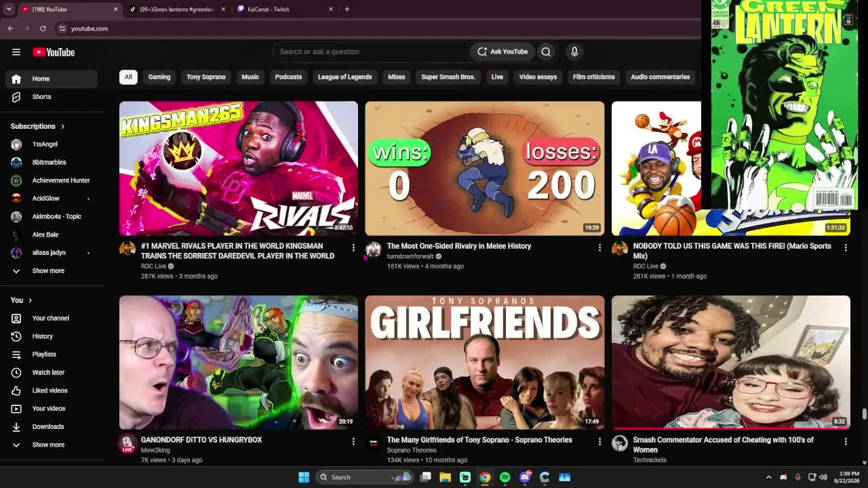Open the 1tsAngel subscription channel
Viewport: 868px width, 488px height.
[52, 144]
